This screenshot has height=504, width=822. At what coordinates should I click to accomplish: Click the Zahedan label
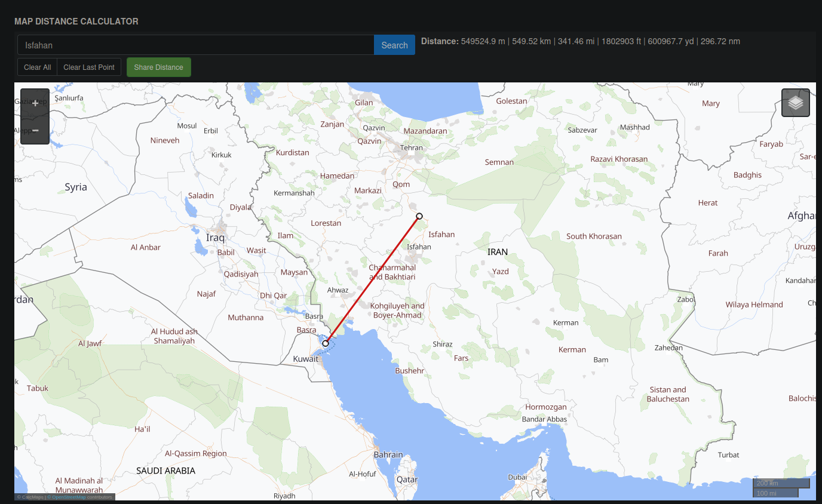[668, 348]
